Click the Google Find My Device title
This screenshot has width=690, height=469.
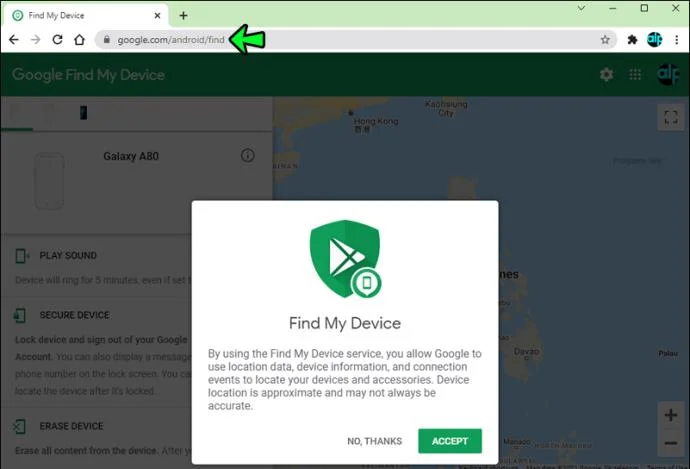click(x=88, y=75)
